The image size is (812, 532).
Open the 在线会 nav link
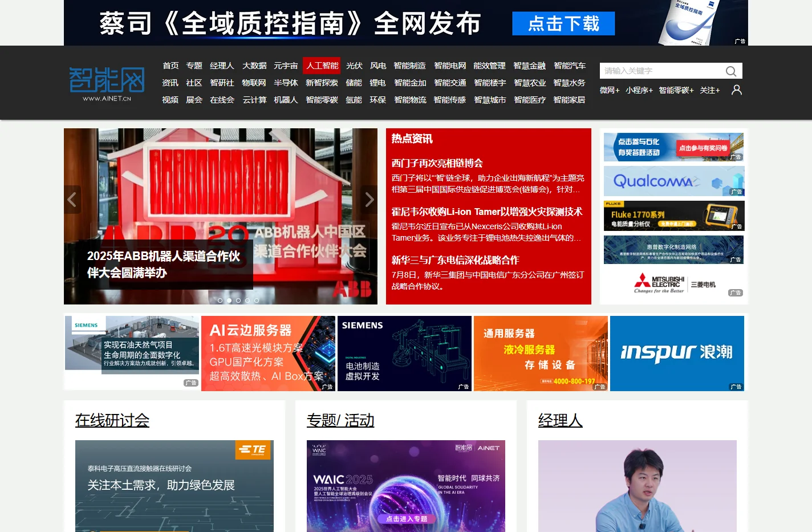[222, 100]
